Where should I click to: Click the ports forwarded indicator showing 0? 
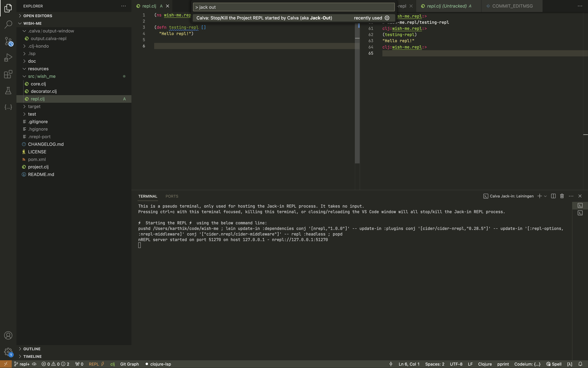point(79,364)
